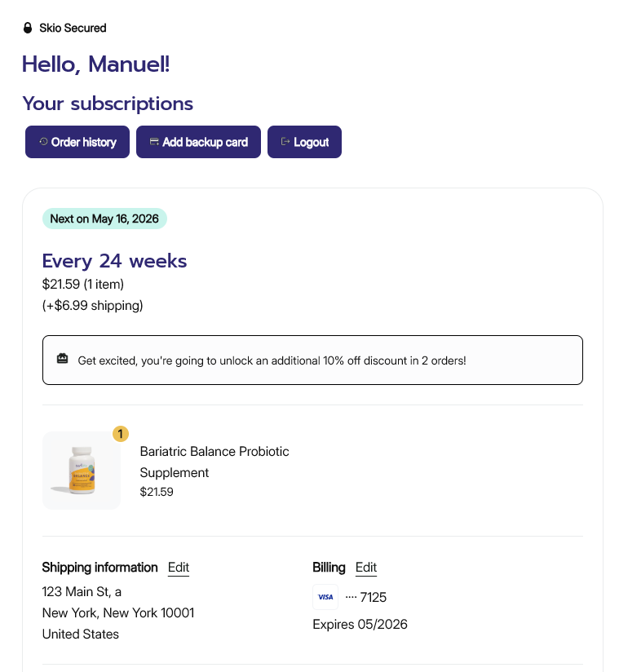Viewport: 619px width, 672px height.
Task: Click the 10% off discount banner text
Action: 272,360
